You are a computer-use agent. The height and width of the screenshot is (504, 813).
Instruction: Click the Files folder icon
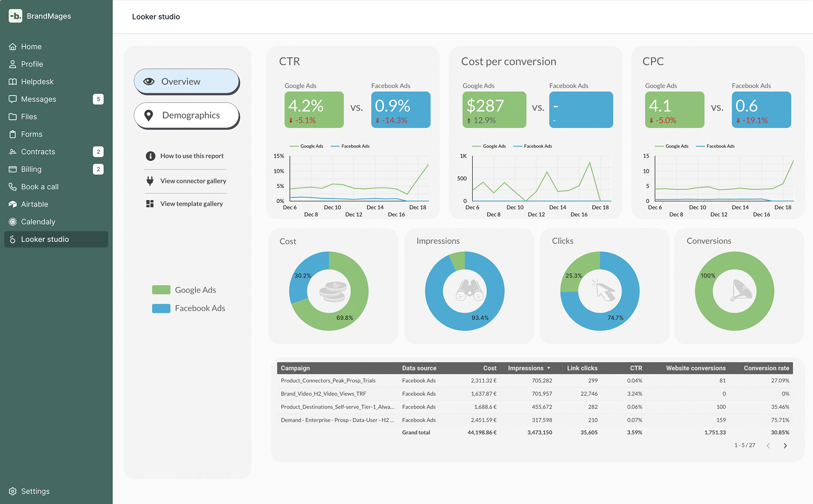[x=13, y=116]
